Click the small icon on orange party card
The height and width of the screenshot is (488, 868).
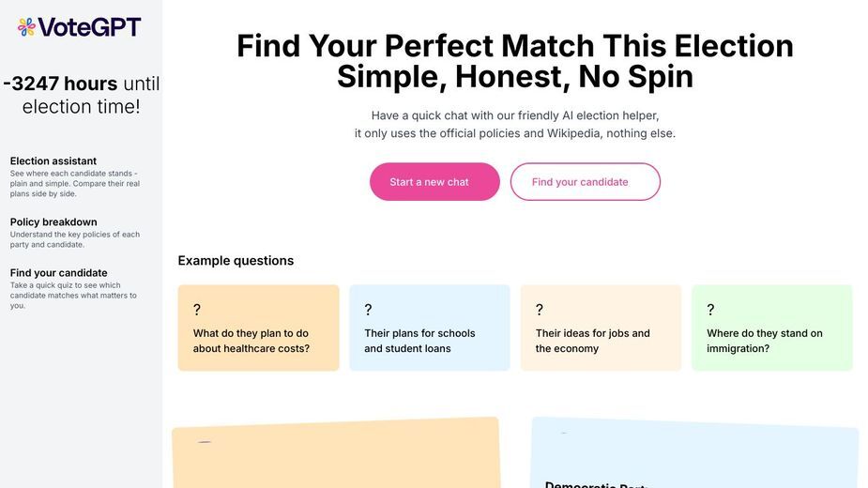pos(205,442)
